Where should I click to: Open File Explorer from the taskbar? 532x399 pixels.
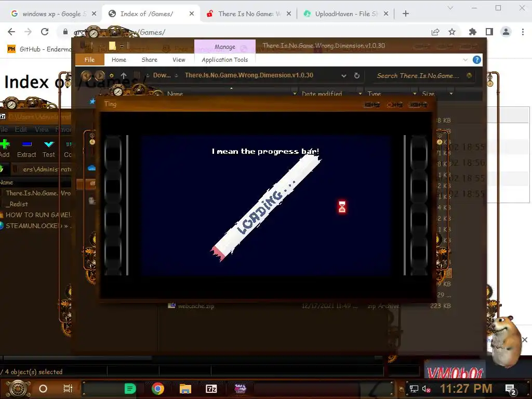click(185, 389)
